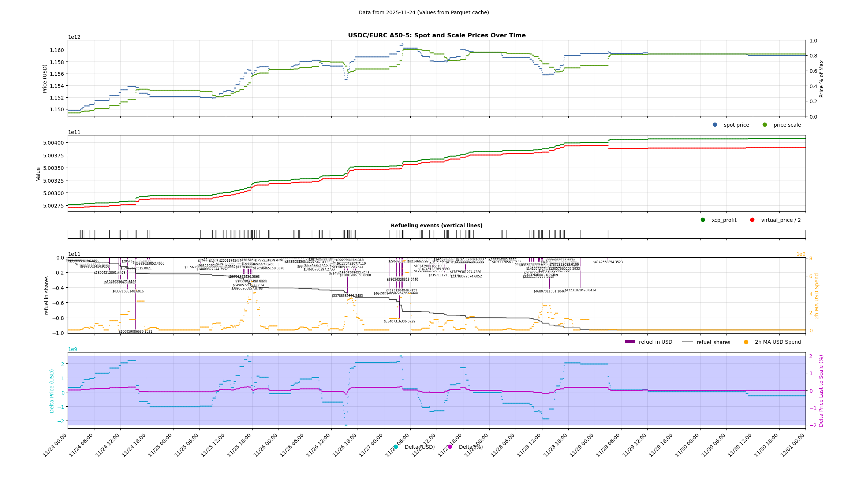Click the Price % of Max axis label

click(821, 79)
